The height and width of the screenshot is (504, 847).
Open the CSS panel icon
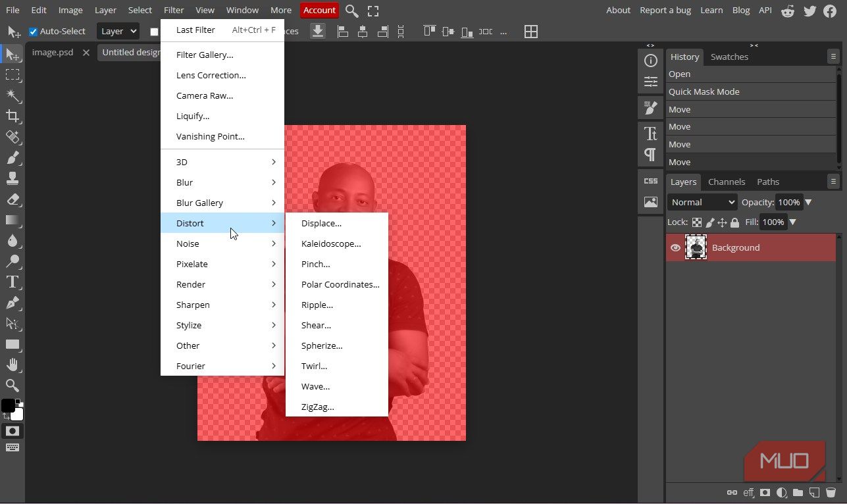click(651, 181)
